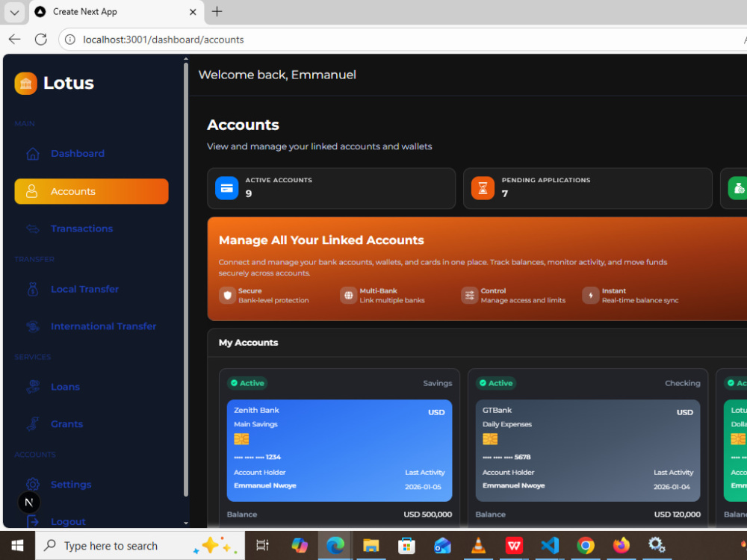Navigate to Dashboard in sidebar menu
The image size is (747, 560).
(91, 154)
